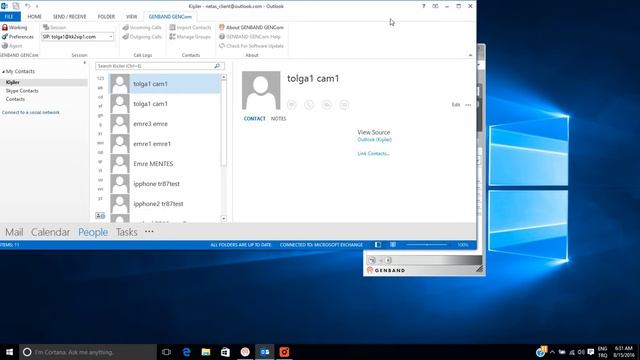Call tolga1 cam1 using phone icon
This screenshot has height=360, width=640.
click(x=309, y=105)
